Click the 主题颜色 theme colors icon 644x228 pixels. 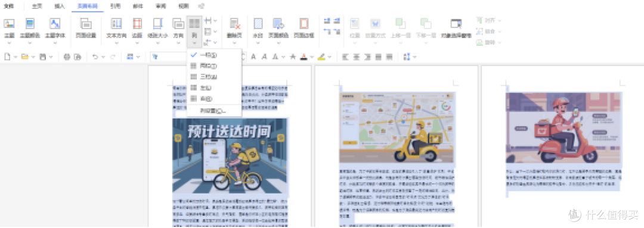pyautogui.click(x=30, y=23)
